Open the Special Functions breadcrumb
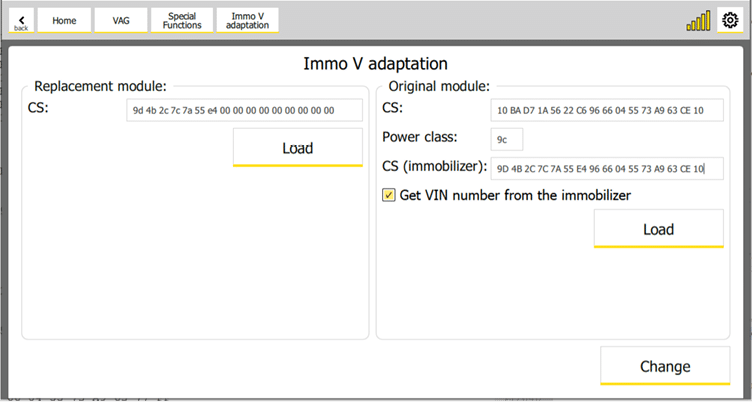This screenshot has width=752, height=403. (182, 20)
